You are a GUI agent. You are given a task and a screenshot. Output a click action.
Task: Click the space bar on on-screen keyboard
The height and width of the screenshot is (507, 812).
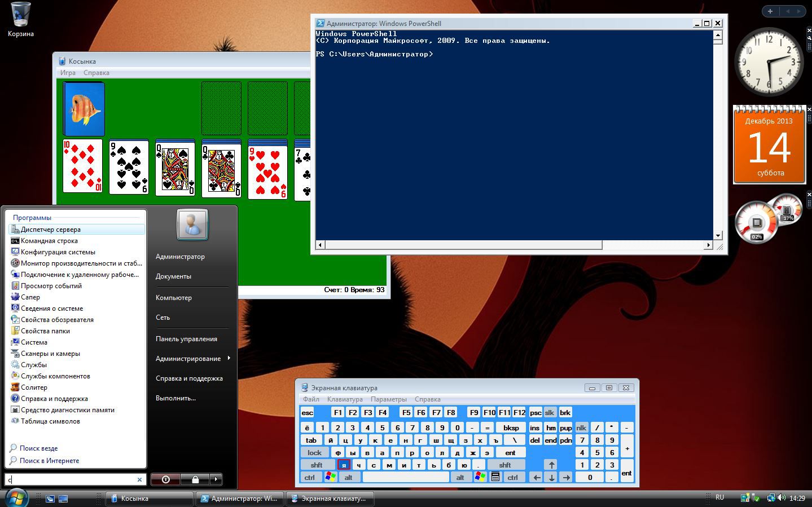click(406, 477)
